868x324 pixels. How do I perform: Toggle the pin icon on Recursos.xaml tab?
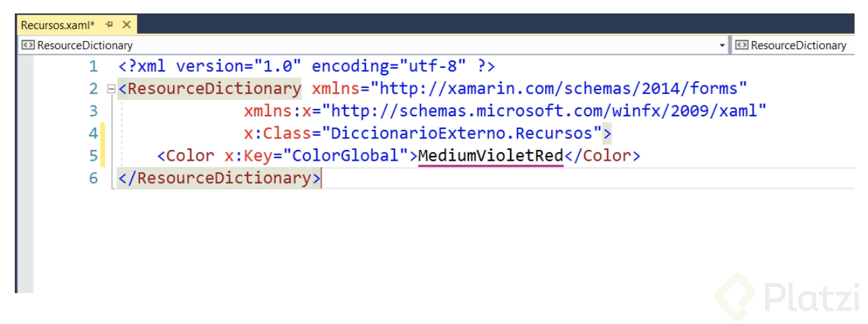110,26
